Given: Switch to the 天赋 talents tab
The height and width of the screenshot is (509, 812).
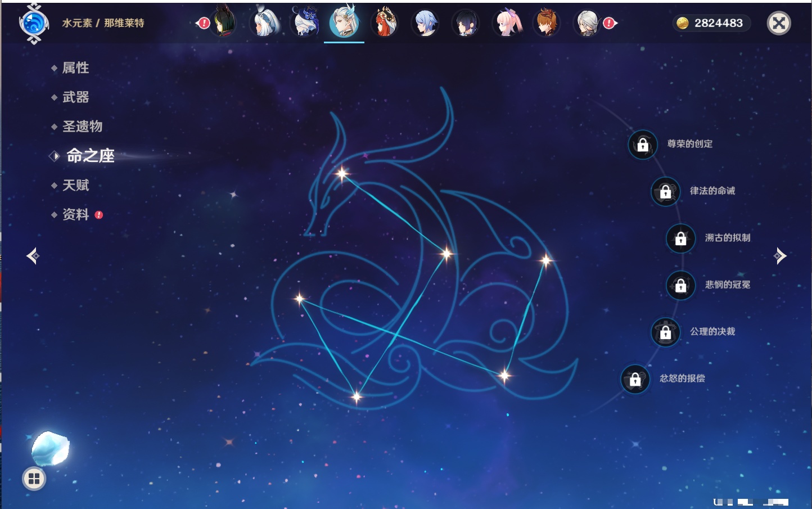Looking at the screenshot, I should point(75,185).
